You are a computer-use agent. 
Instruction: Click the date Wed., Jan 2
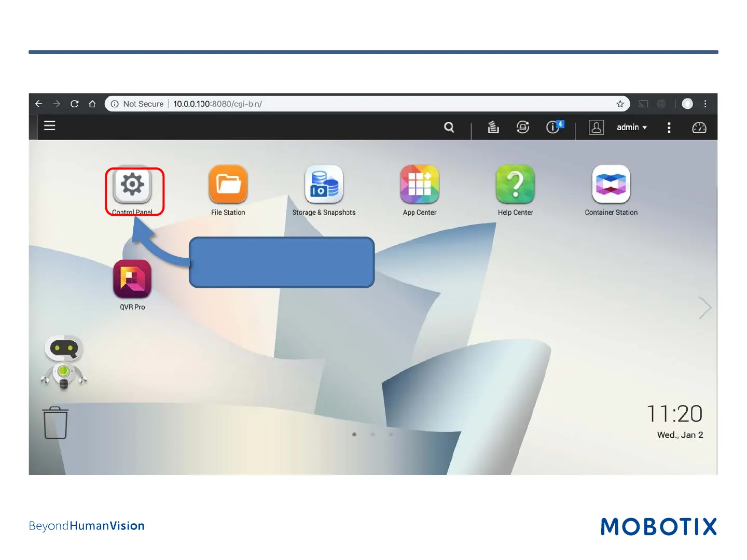680,435
